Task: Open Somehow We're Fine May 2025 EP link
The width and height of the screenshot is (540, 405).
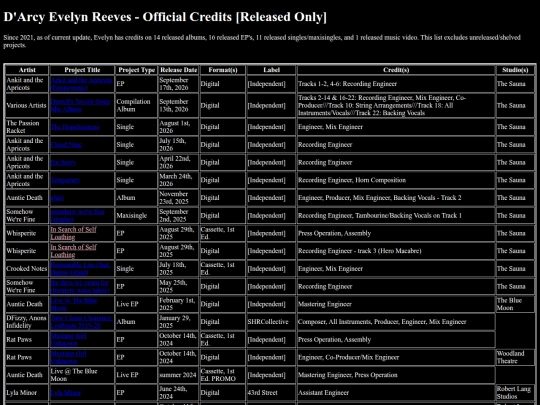Action: point(80,287)
